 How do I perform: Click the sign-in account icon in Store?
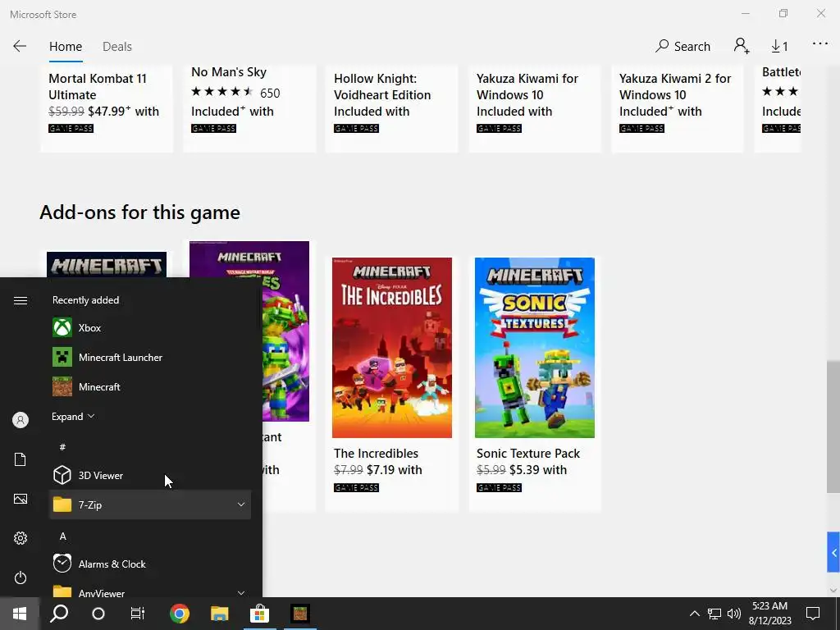tap(742, 46)
